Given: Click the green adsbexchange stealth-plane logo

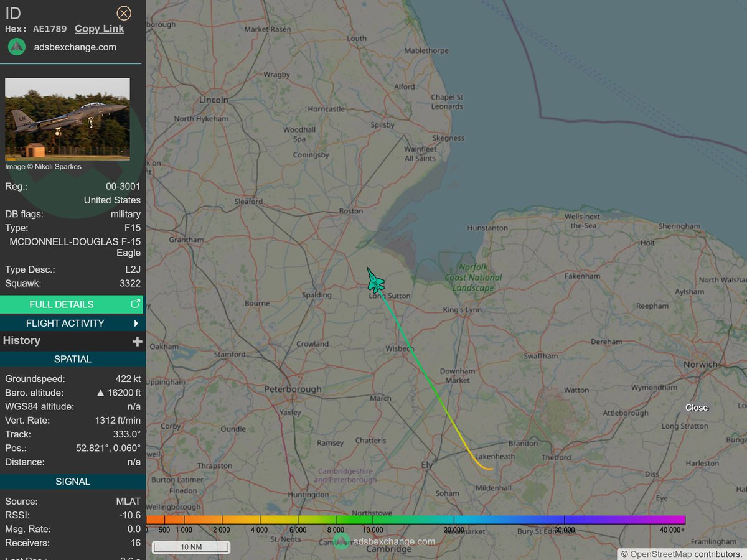Looking at the screenshot, I should click(x=16, y=47).
